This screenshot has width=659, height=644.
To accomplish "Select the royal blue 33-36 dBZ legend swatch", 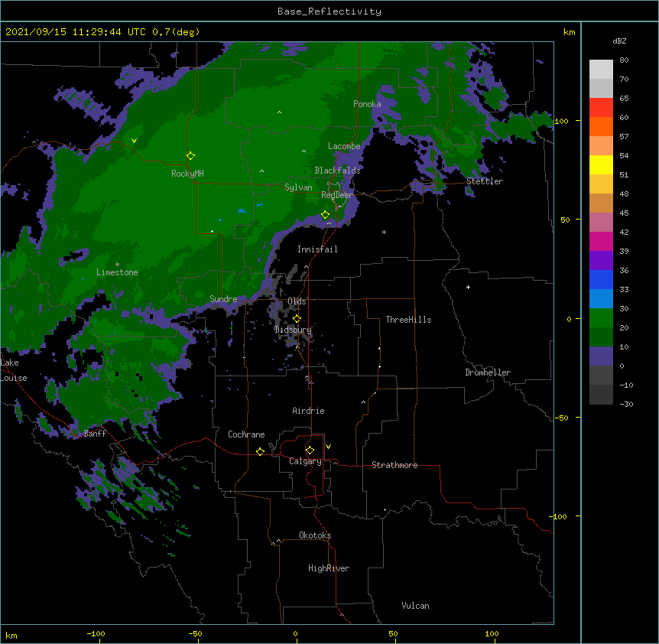I will coord(601,279).
